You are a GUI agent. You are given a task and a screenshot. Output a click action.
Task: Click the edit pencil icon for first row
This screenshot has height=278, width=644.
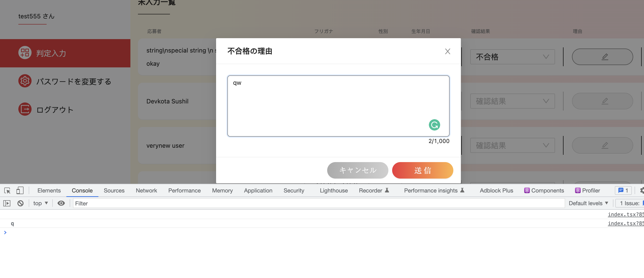603,56
